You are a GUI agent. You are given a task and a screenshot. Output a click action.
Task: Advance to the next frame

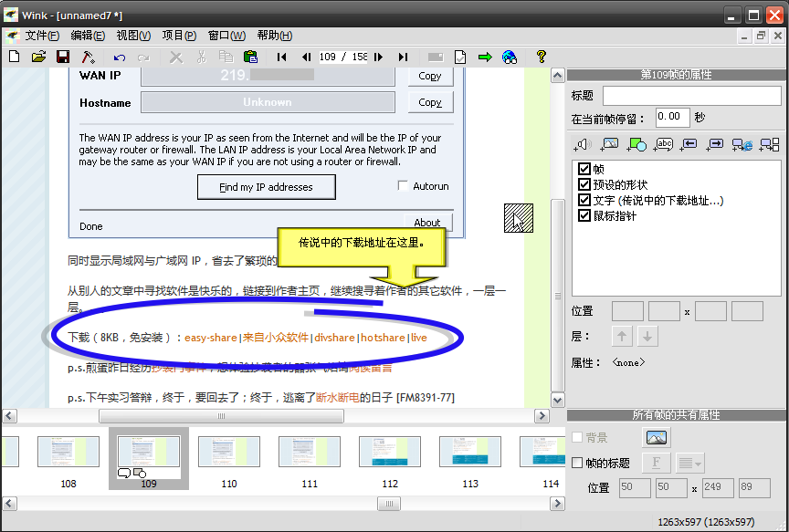pyautogui.click(x=379, y=57)
